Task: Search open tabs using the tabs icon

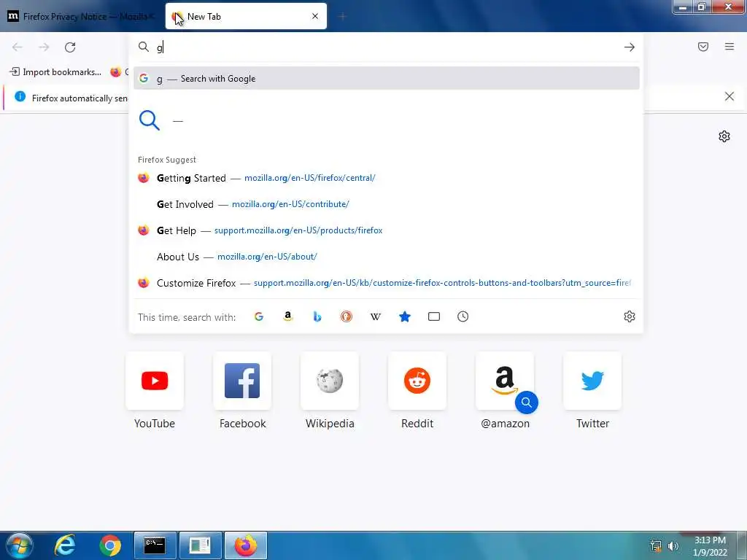Action: coord(434,316)
